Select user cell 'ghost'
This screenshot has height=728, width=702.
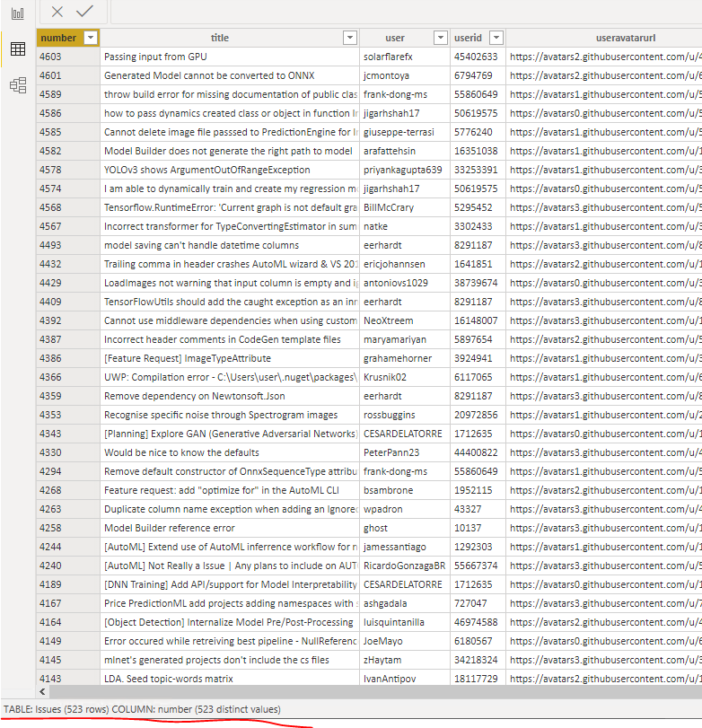pos(404,528)
